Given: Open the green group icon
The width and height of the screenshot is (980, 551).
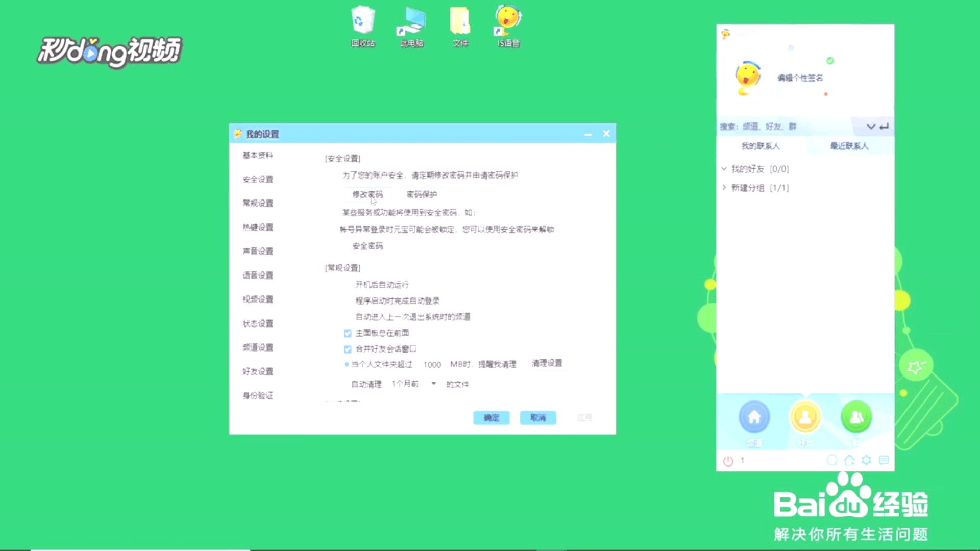Looking at the screenshot, I should (856, 417).
